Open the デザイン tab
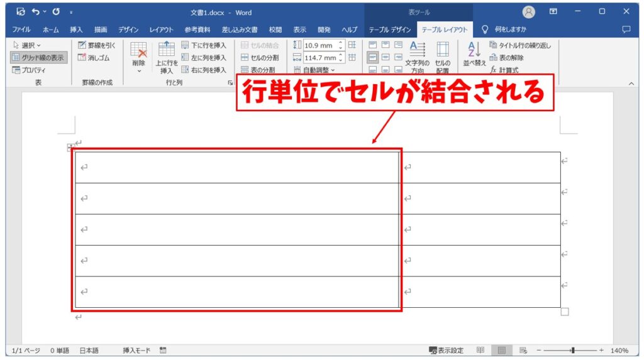644x360 pixels. pos(128,30)
